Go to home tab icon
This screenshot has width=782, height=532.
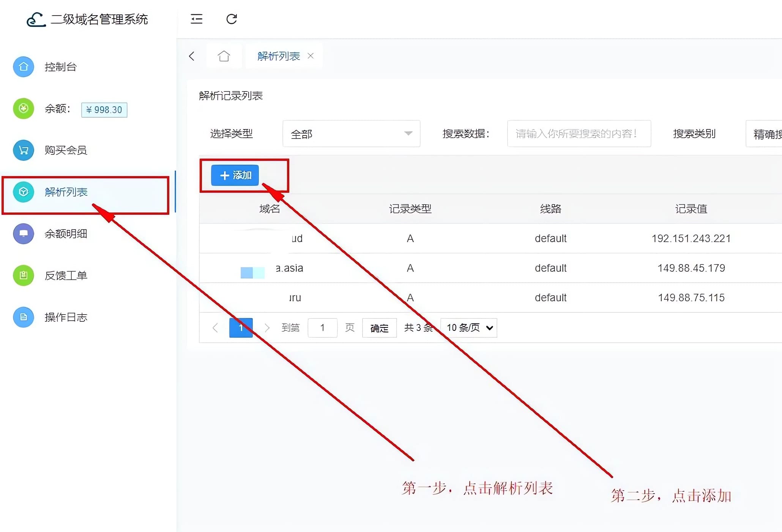[224, 56]
